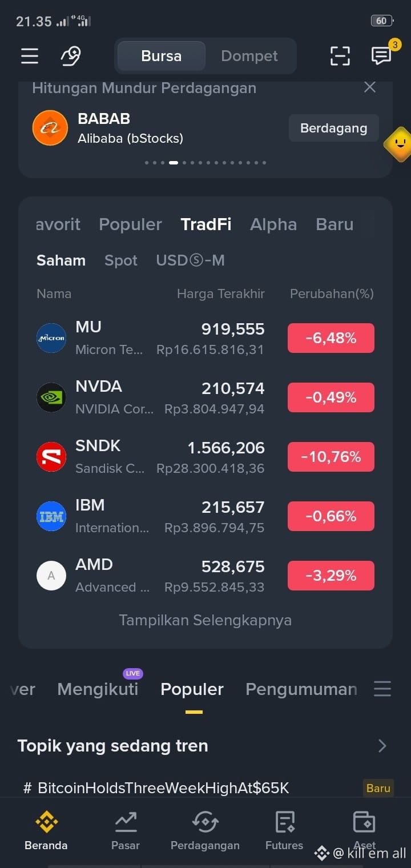Close the Hitungan Mundur Perdagangan banner
Viewport: 411px width, 868px height.
tap(370, 87)
